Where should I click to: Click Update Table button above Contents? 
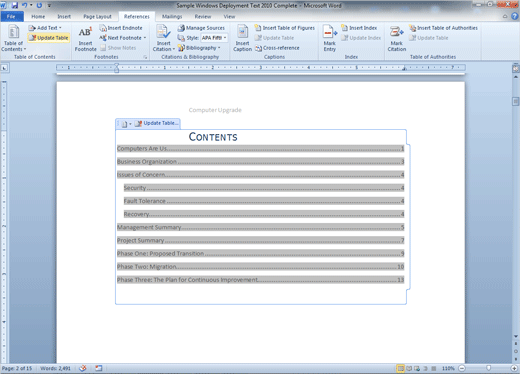click(157, 123)
